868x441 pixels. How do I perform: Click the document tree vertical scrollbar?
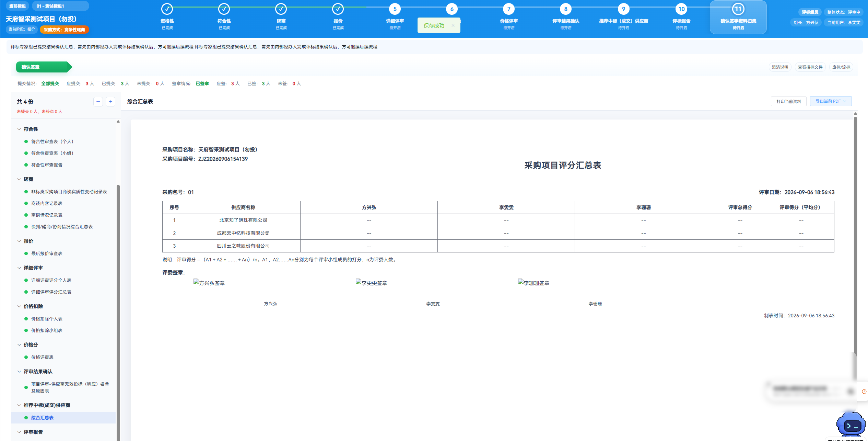[118, 313]
